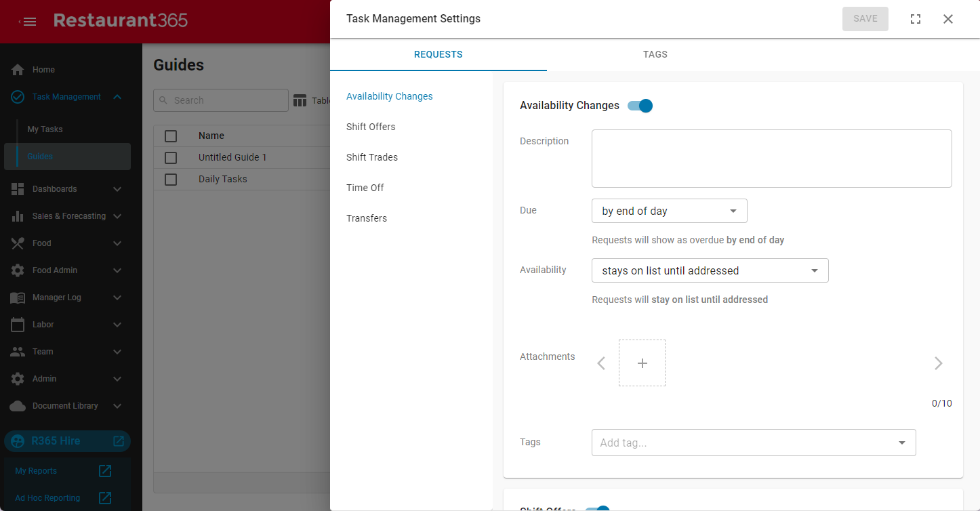
Task: Check the select-all checkbox in table header
Action: (171, 136)
